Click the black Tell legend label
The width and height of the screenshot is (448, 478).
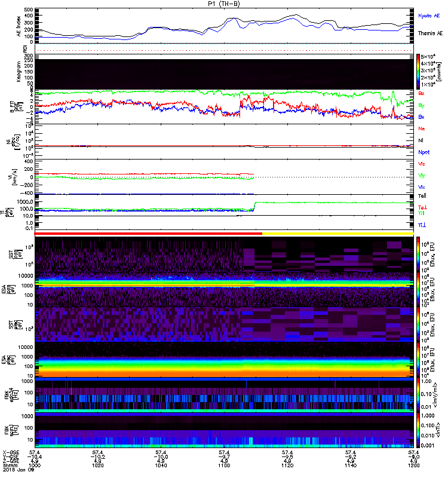(422, 196)
